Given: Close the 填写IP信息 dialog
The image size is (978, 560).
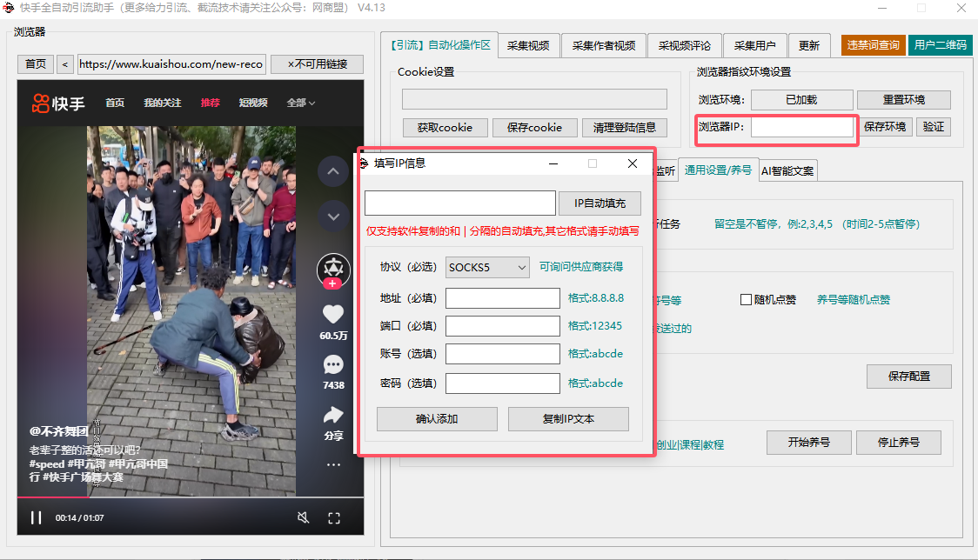Looking at the screenshot, I should [633, 163].
